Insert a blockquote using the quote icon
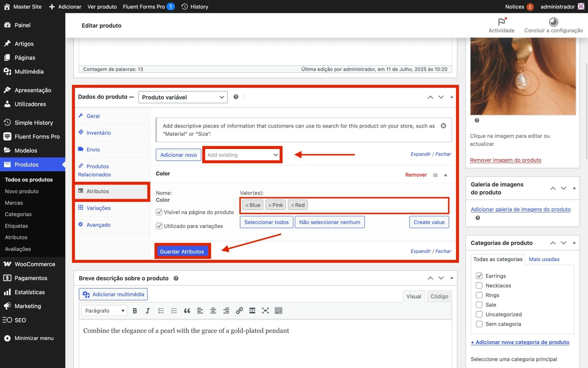 pyautogui.click(x=187, y=311)
